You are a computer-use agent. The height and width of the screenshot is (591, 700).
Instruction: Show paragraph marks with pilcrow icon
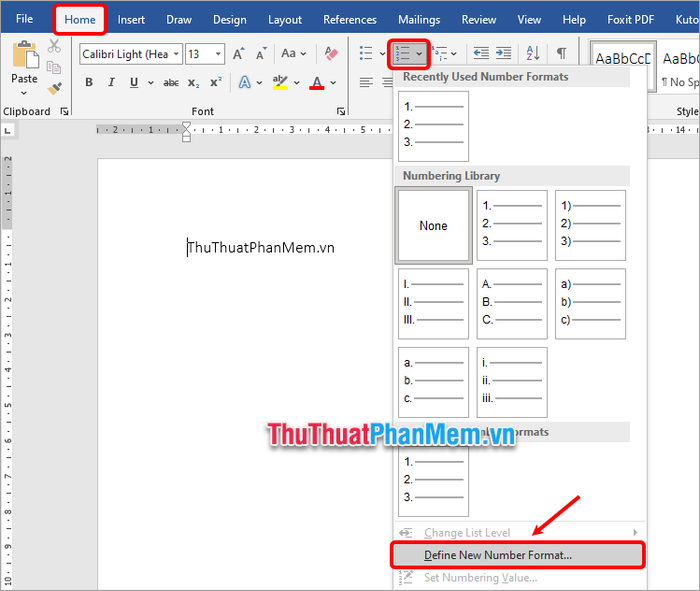(x=562, y=54)
